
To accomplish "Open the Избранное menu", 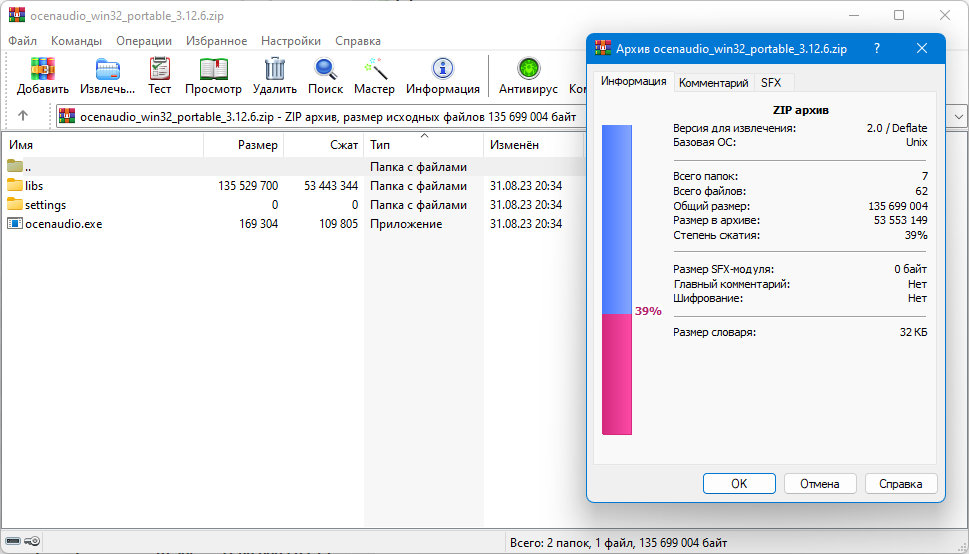I will click(x=216, y=41).
